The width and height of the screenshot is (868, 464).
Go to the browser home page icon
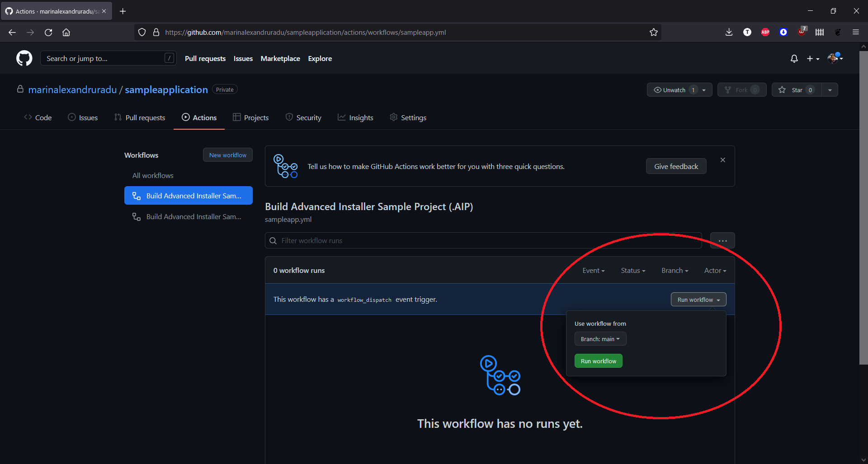66,33
